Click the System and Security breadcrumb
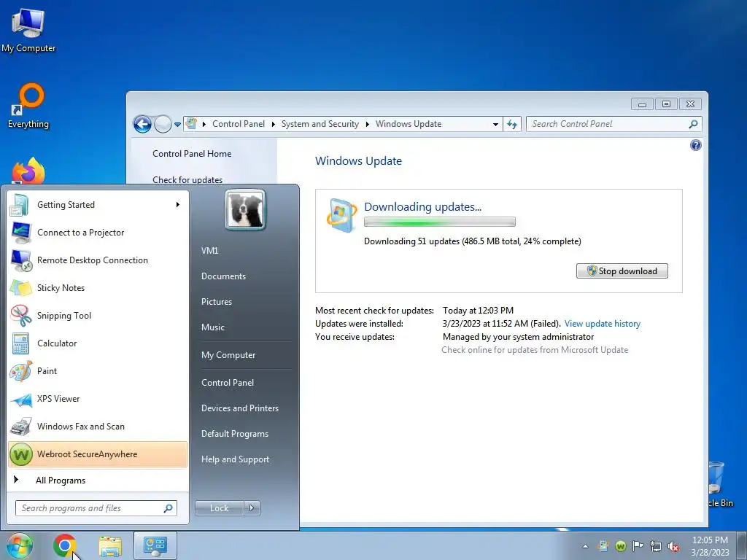 (320, 124)
